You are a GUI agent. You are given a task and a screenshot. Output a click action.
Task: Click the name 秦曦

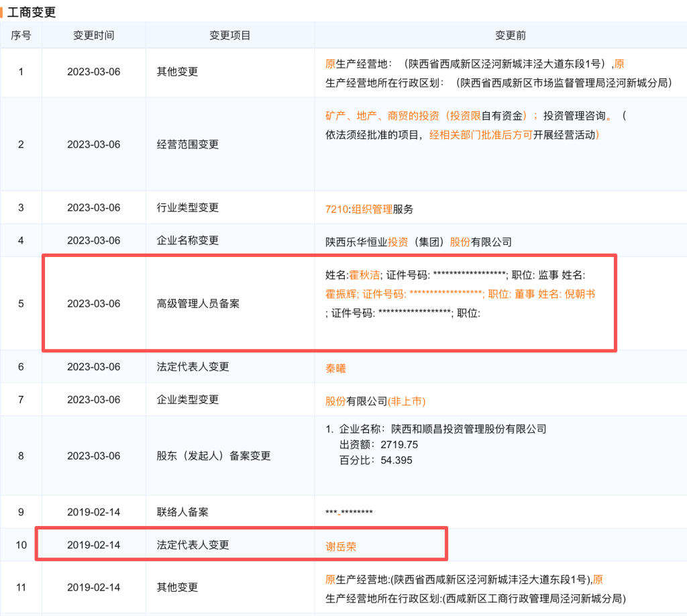(x=335, y=368)
